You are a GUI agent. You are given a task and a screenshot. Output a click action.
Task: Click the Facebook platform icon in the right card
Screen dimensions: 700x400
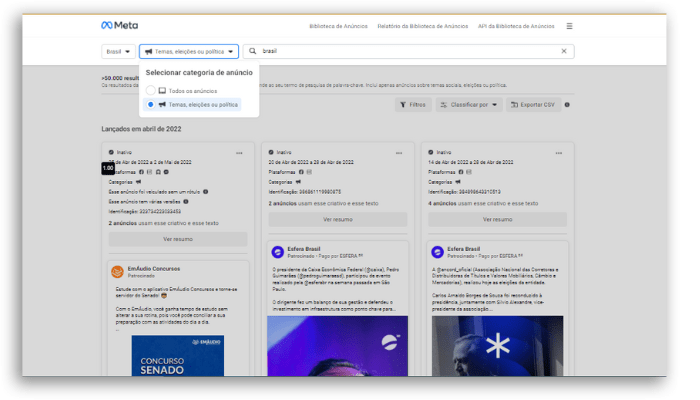(x=461, y=172)
